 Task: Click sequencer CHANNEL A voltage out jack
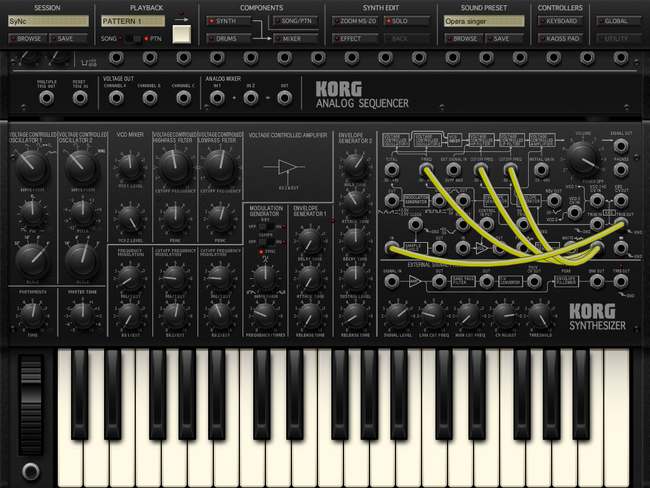tap(116, 98)
